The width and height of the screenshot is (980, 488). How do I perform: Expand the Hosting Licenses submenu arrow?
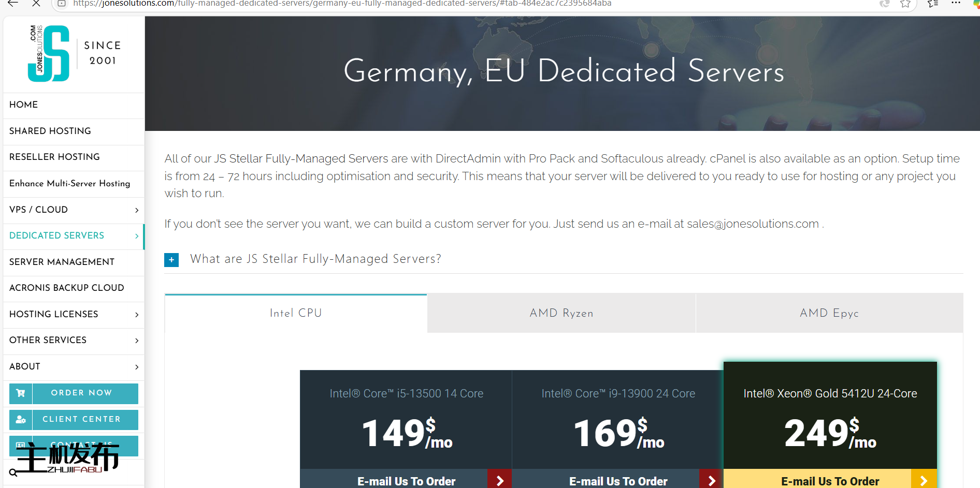[137, 315]
